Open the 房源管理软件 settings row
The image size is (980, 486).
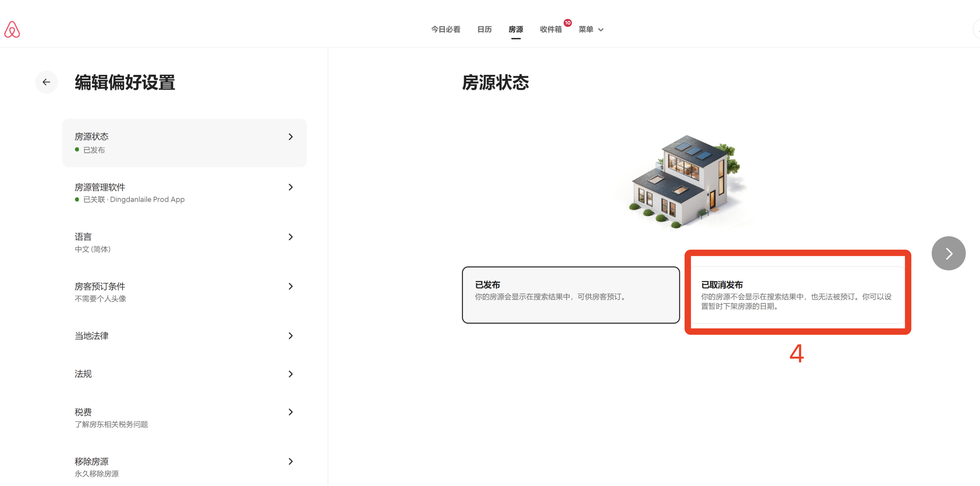coord(185,193)
